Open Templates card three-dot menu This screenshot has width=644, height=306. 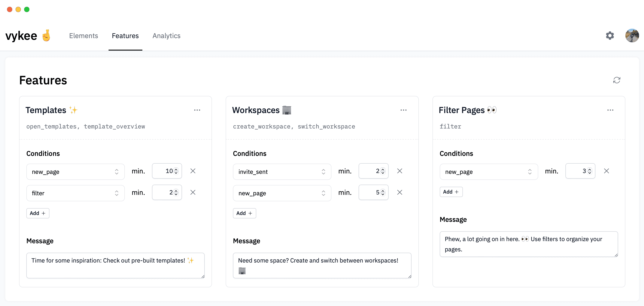point(197,110)
